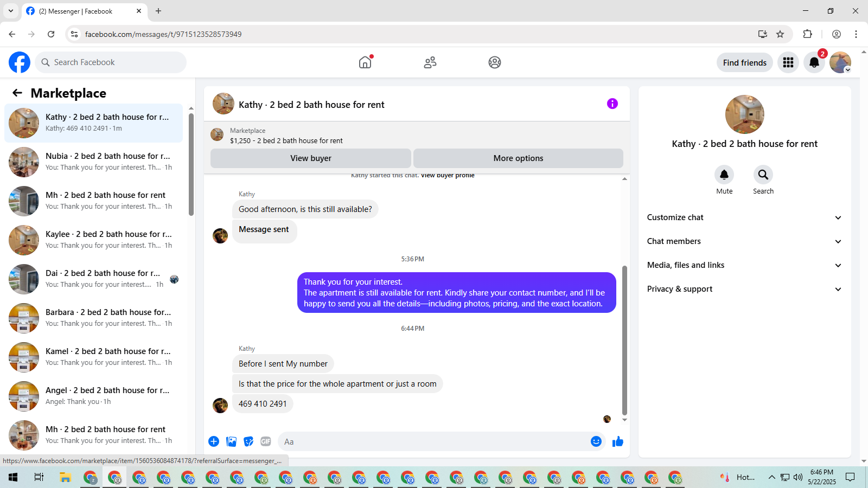This screenshot has width=868, height=488.
Task: Choose a sticker icon
Action: 248,441
